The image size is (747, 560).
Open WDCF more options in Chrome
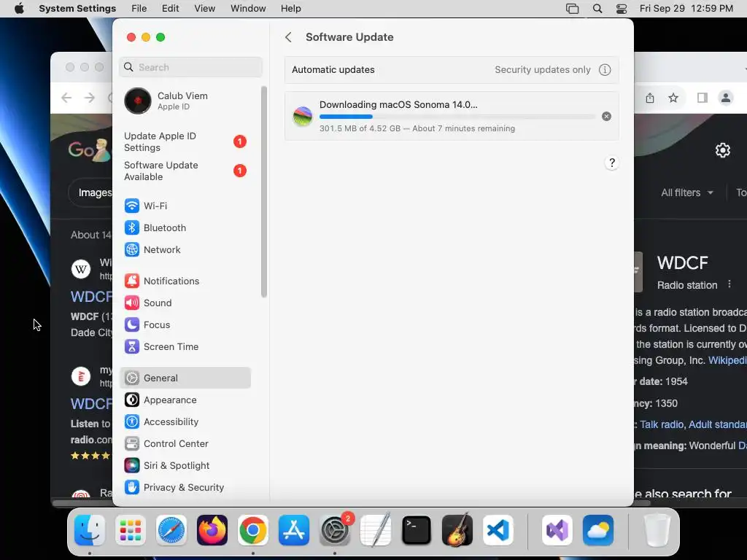click(729, 284)
